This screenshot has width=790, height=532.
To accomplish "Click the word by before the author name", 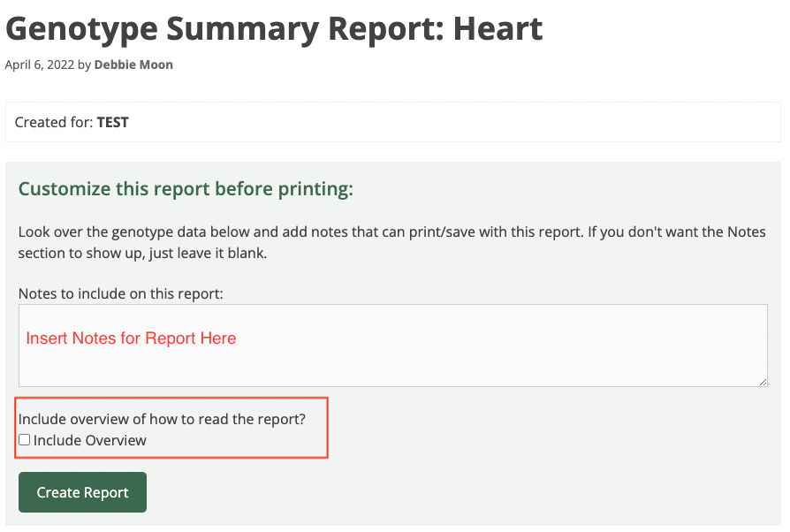I will click(x=84, y=65).
